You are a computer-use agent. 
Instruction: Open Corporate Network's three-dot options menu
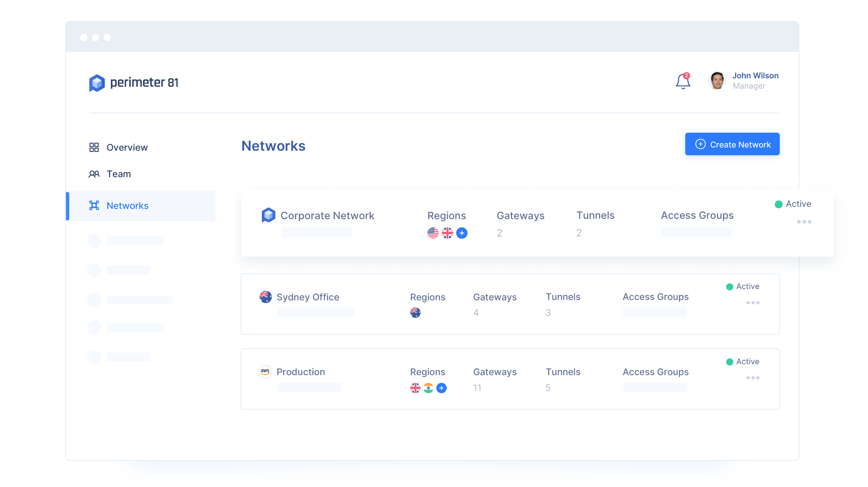[x=804, y=222]
